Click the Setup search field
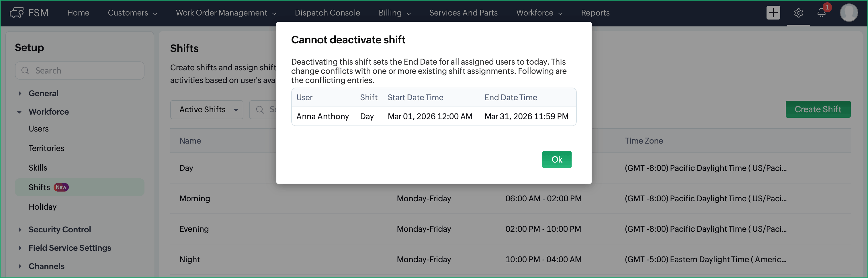Image resolution: width=868 pixels, height=278 pixels. pos(84,71)
